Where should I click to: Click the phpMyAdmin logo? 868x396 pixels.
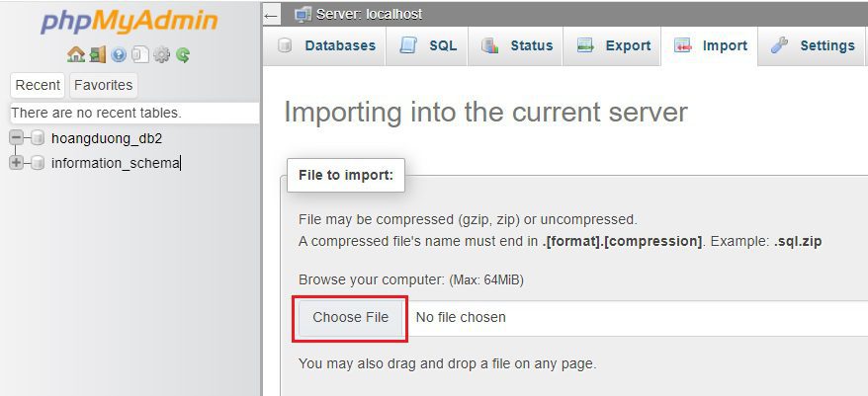(129, 22)
